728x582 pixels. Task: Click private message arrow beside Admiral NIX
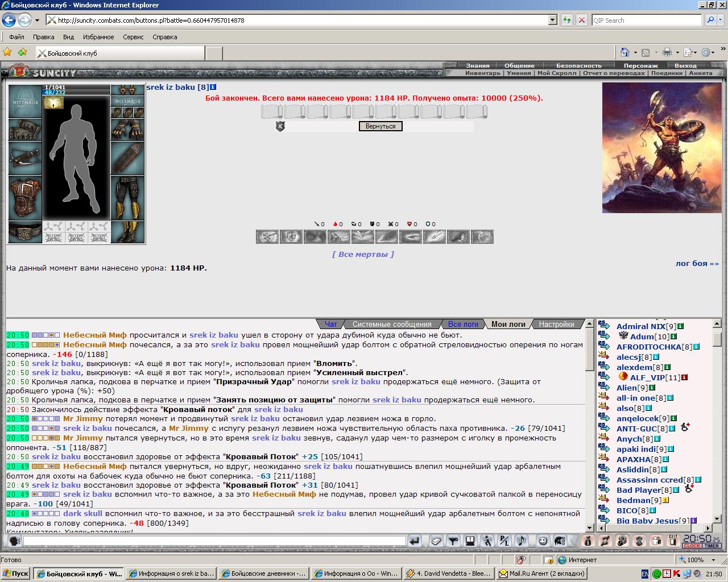[x=604, y=326]
